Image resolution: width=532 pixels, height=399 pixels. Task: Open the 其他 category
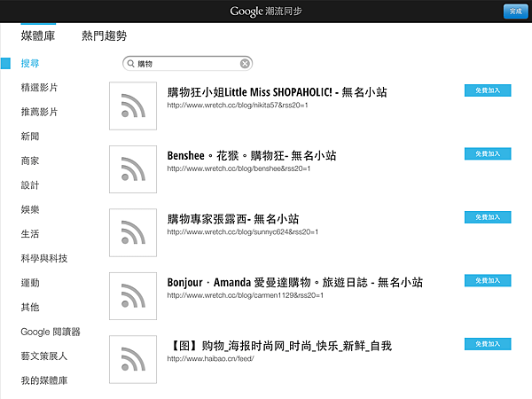30,308
